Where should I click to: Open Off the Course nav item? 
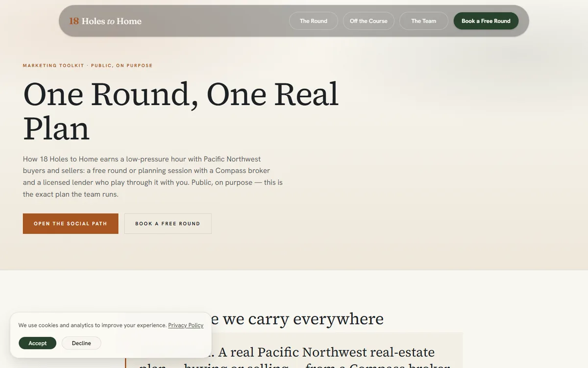[x=368, y=21]
